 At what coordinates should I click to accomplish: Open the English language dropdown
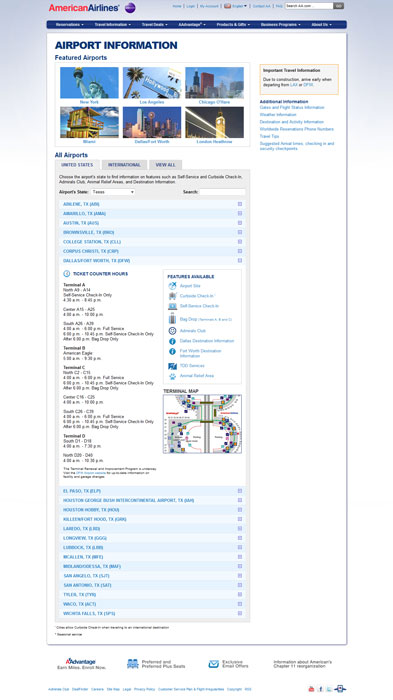pyautogui.click(x=235, y=6)
